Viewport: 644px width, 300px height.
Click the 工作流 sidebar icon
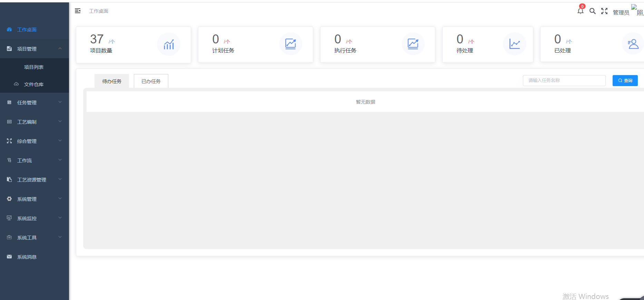click(x=9, y=161)
